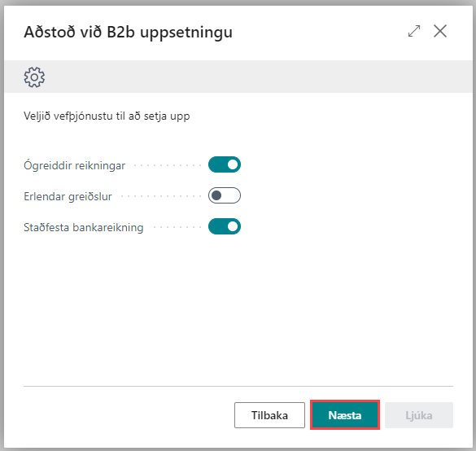Click the dotted leader after Erlendar greiðslur
This screenshot has height=451, width=476.
pyautogui.click(x=161, y=196)
